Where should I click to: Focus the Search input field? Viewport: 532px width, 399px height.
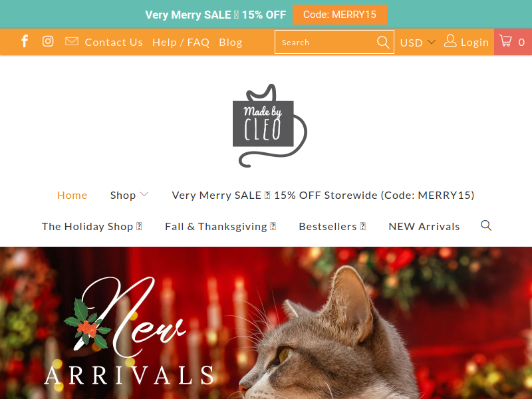click(x=326, y=42)
